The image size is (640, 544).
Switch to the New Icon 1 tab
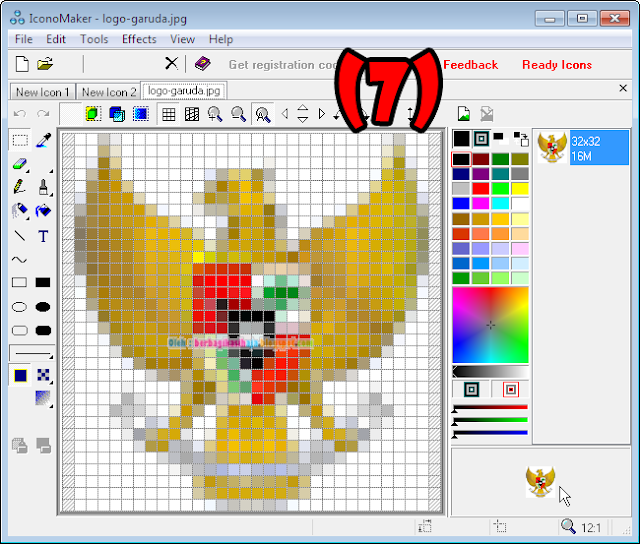(x=42, y=92)
